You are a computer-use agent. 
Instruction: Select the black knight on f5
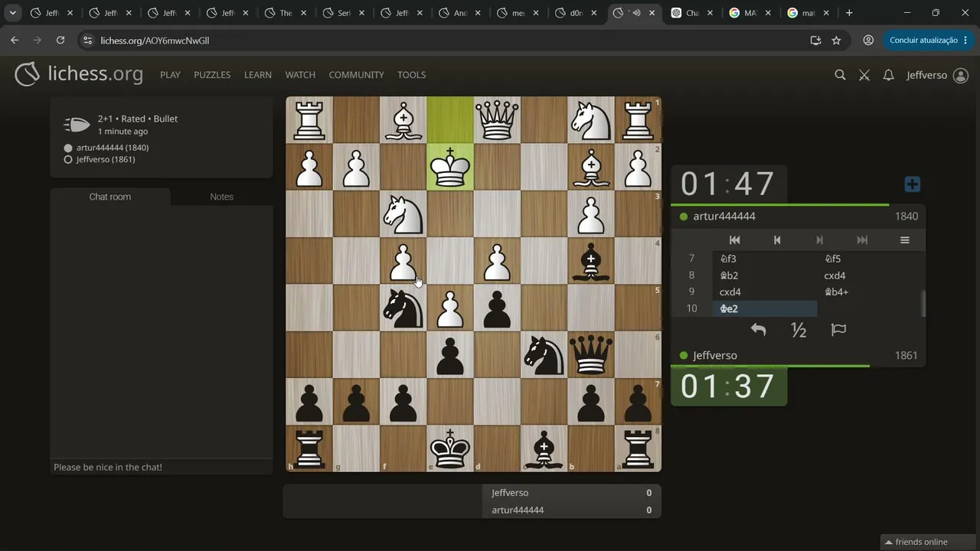[403, 308]
